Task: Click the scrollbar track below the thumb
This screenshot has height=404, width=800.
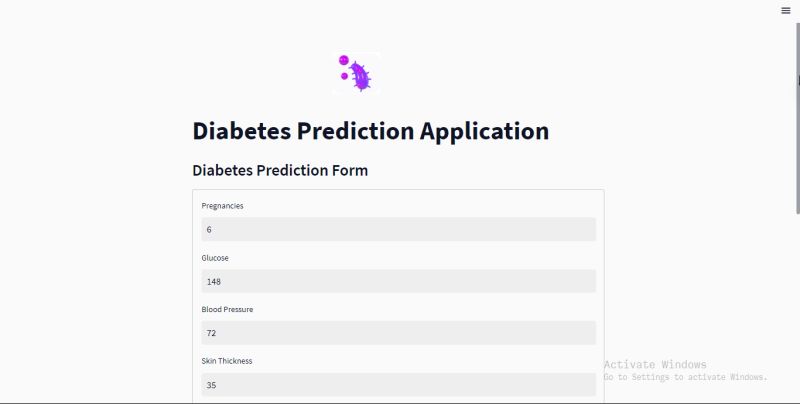Action: pos(797,306)
